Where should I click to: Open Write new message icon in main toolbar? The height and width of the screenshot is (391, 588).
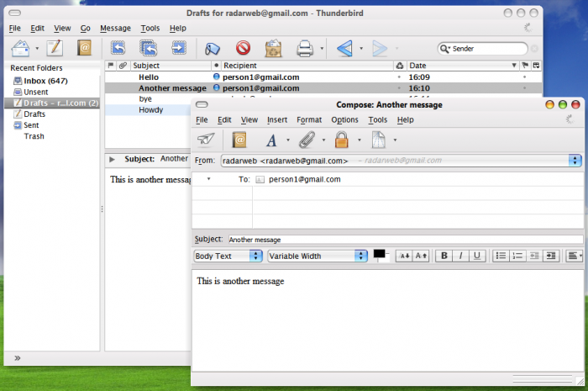[x=55, y=49]
